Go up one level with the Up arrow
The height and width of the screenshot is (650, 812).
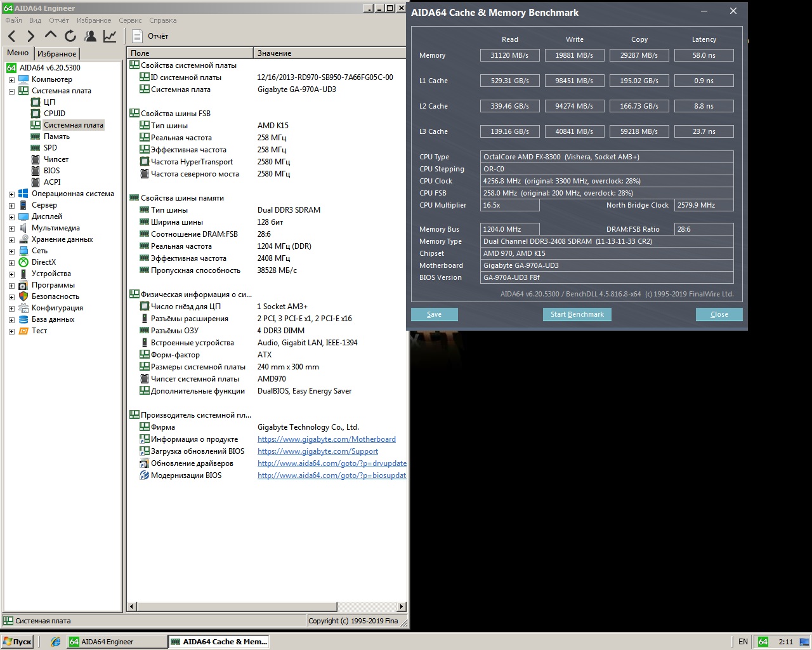pyautogui.click(x=51, y=36)
